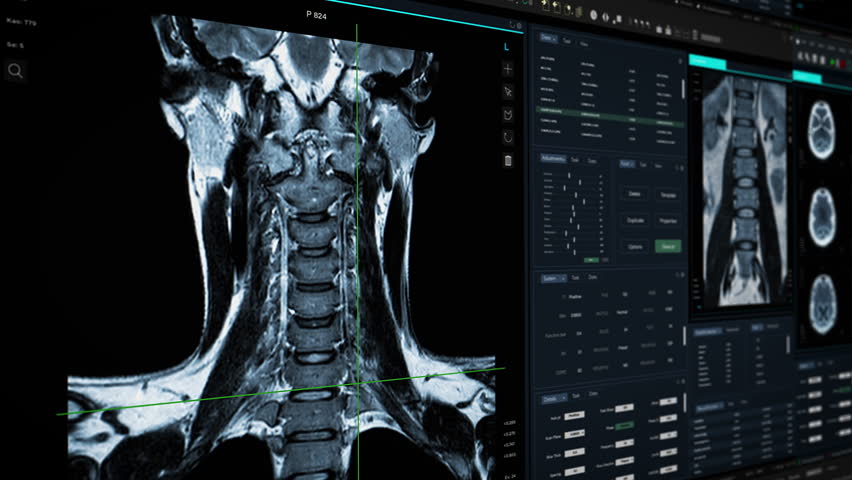Click the trash delete icon beside the scan
The image size is (852, 480).
(x=508, y=160)
